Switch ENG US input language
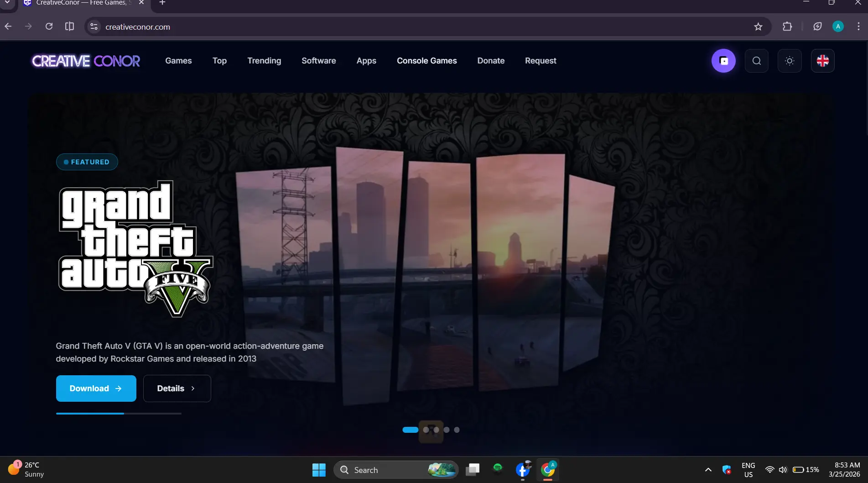 (x=748, y=470)
